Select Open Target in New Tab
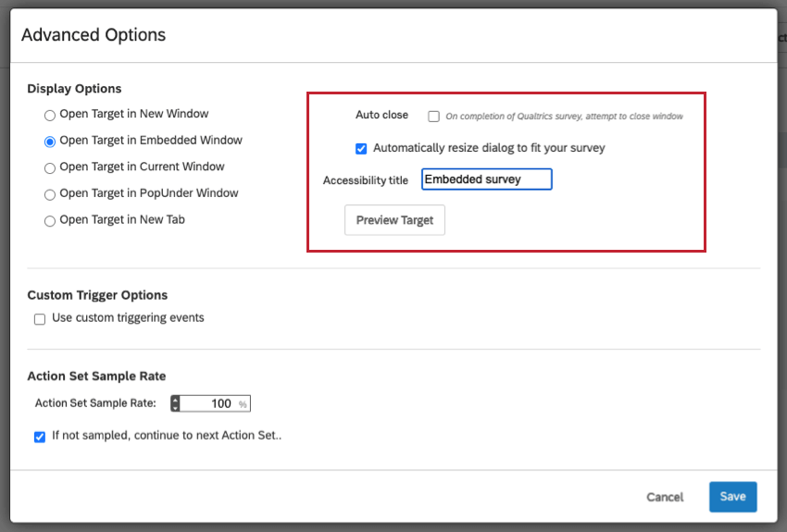This screenshot has width=787, height=532. pyautogui.click(x=50, y=220)
